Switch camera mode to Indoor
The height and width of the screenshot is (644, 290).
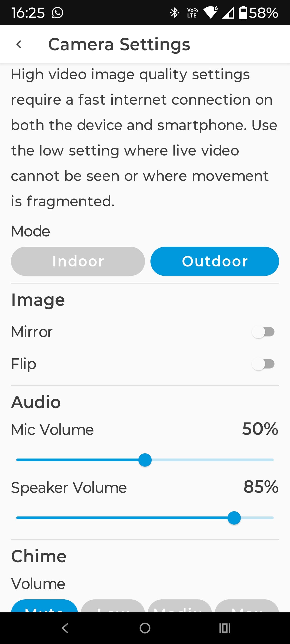pyautogui.click(x=78, y=261)
